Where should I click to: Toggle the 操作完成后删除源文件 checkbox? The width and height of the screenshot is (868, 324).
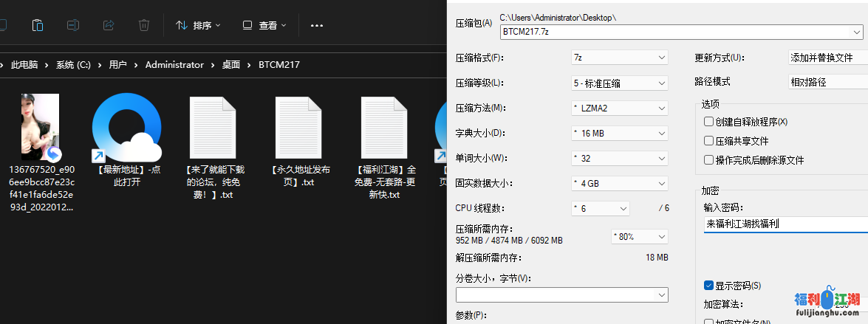point(708,160)
